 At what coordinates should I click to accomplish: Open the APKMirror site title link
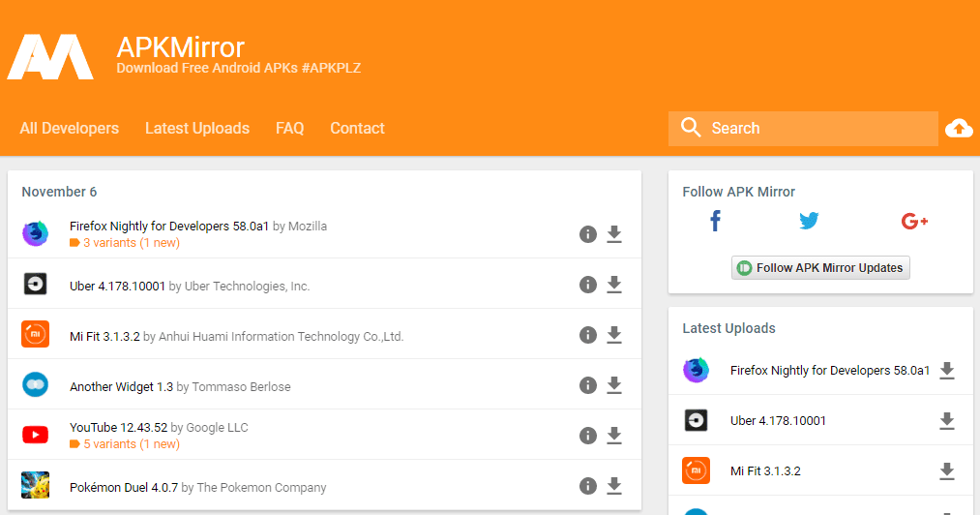[181, 47]
